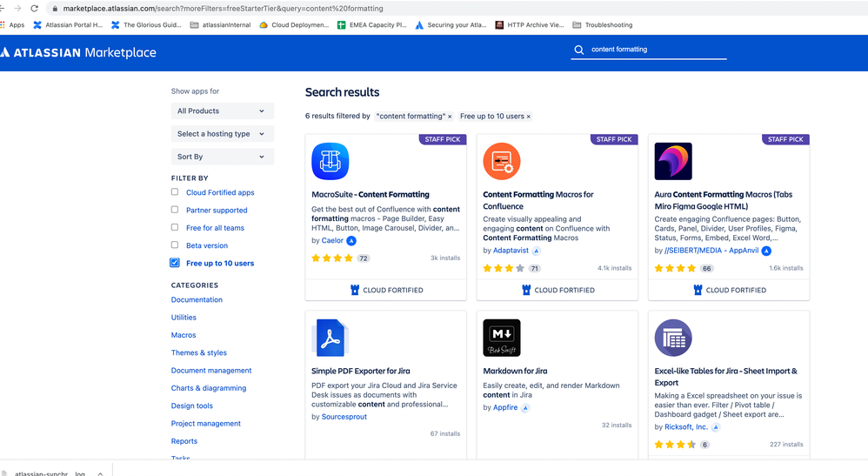Expand the downloaded log file chevron
This screenshot has height=476, width=868.
click(x=100, y=473)
